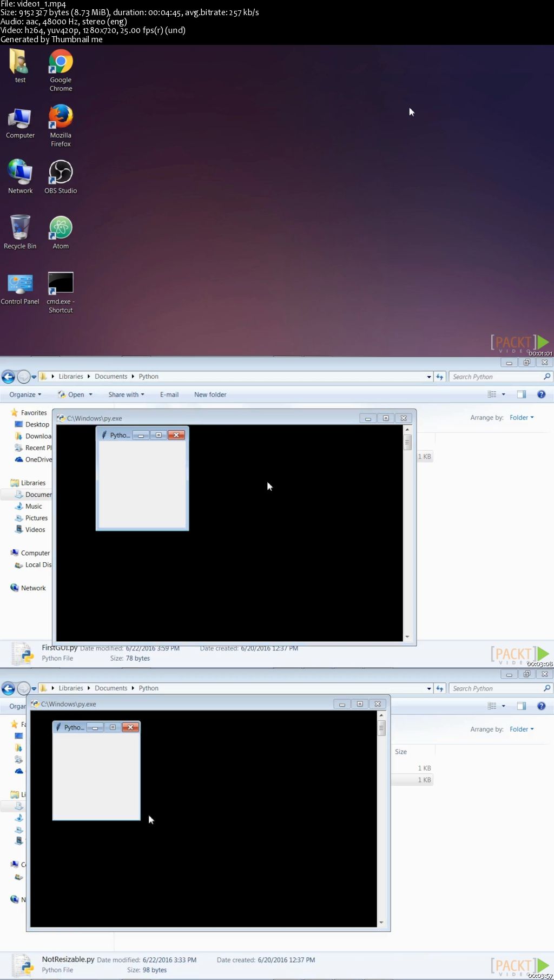Launch the Atom editor shortcut
Viewport: 554px width, 980px height.
pyautogui.click(x=61, y=232)
